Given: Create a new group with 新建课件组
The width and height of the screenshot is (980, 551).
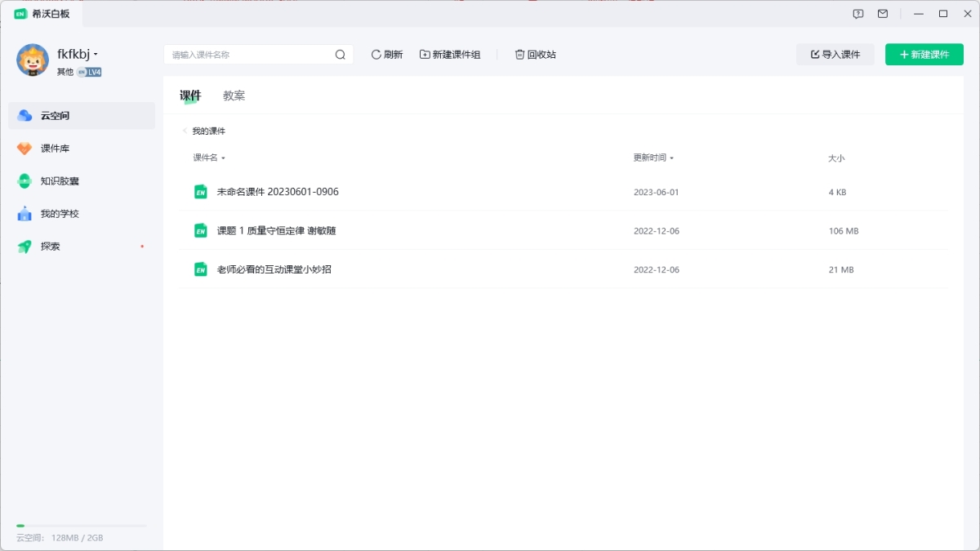Looking at the screenshot, I should coord(450,55).
